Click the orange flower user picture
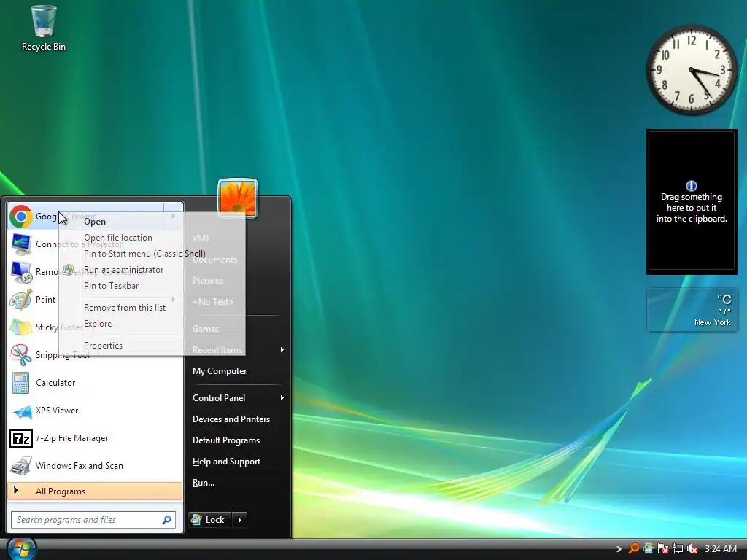747x560 pixels. [238, 198]
